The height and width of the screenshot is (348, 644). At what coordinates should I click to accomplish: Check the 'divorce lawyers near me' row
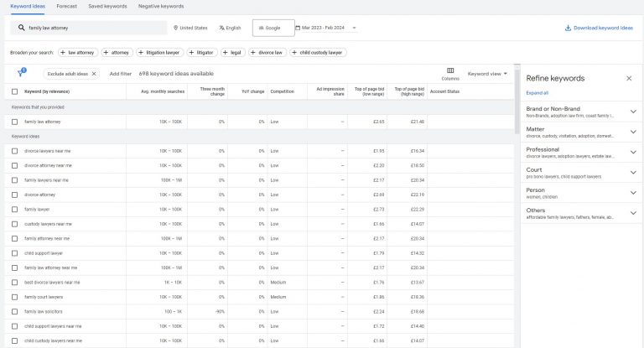coord(14,151)
